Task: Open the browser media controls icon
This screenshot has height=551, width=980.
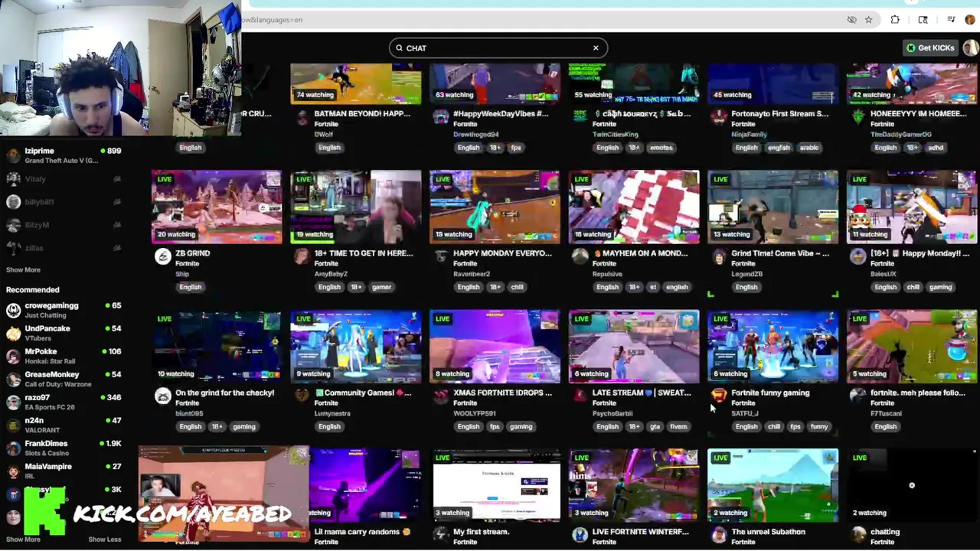Action: [951, 20]
